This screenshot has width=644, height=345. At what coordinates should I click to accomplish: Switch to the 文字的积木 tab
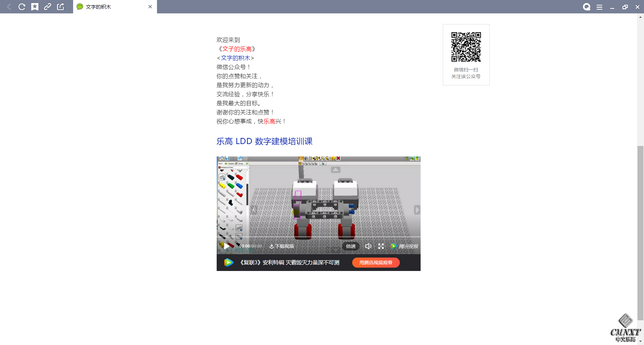click(115, 7)
